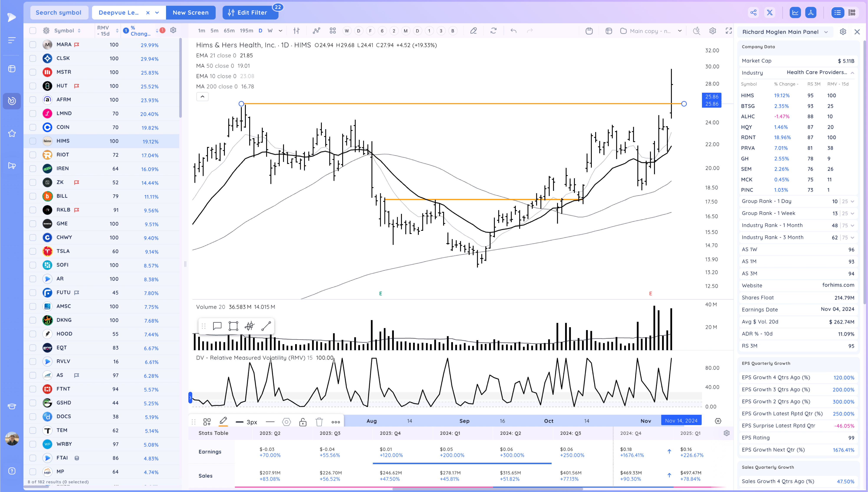The width and height of the screenshot is (868, 492).
Task: Open chart settings gear icon
Action: point(712,31)
